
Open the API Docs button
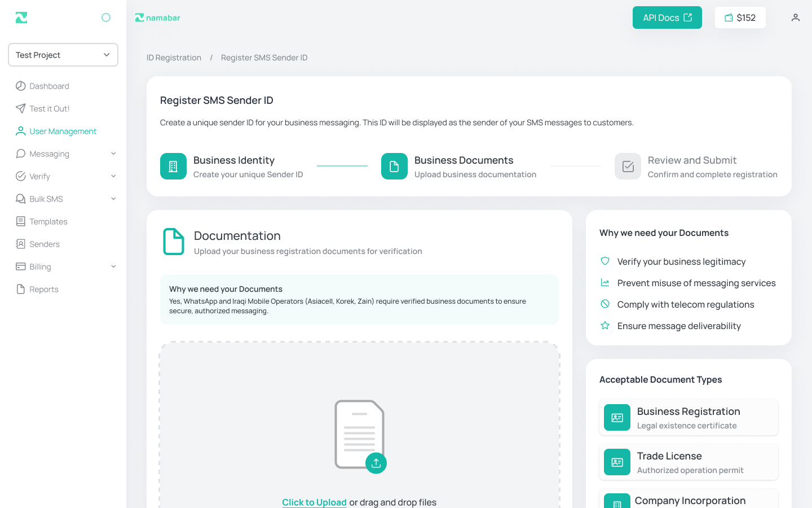coord(667,17)
